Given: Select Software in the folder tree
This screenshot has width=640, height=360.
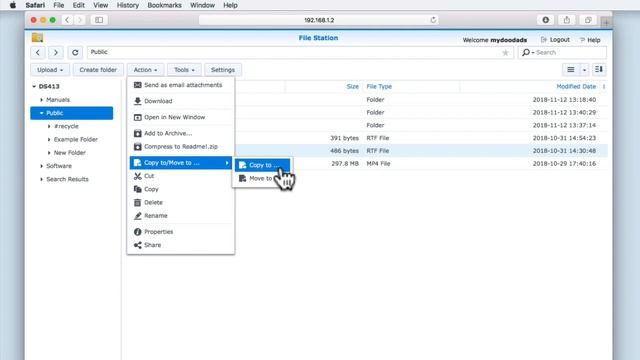Looking at the screenshot, I should [59, 166].
